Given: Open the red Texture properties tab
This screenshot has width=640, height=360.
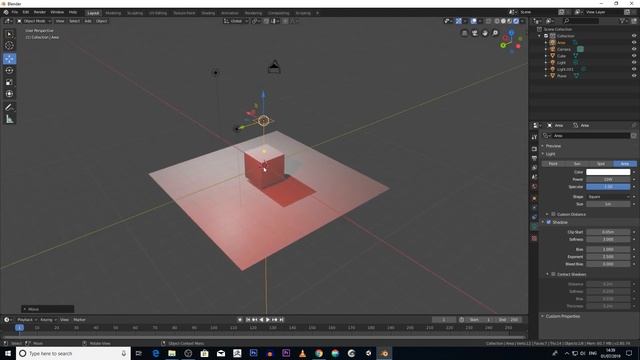Looking at the screenshot, I should (534, 238).
